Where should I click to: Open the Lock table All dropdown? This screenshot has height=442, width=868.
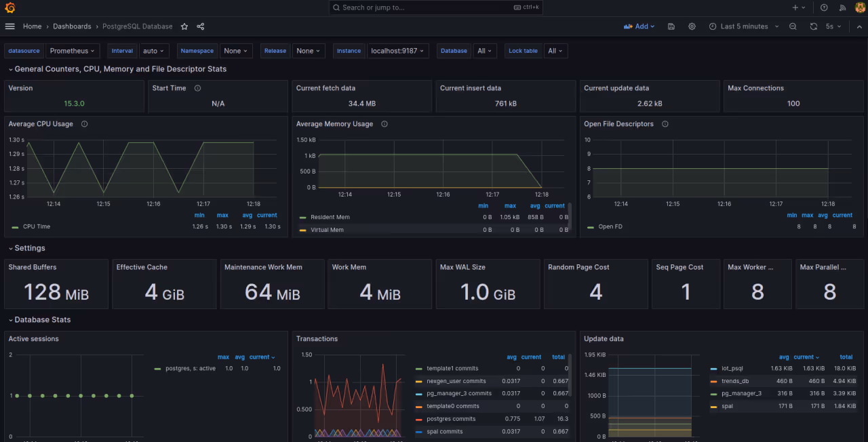point(555,51)
